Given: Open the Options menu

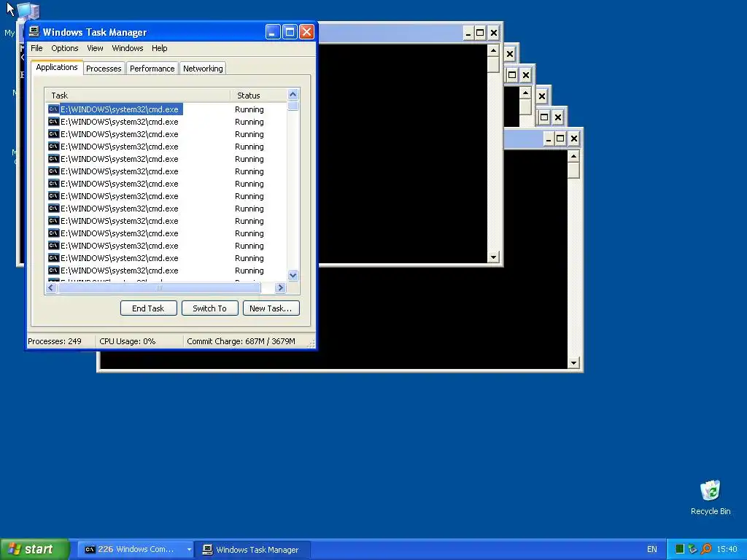Looking at the screenshot, I should (65, 48).
